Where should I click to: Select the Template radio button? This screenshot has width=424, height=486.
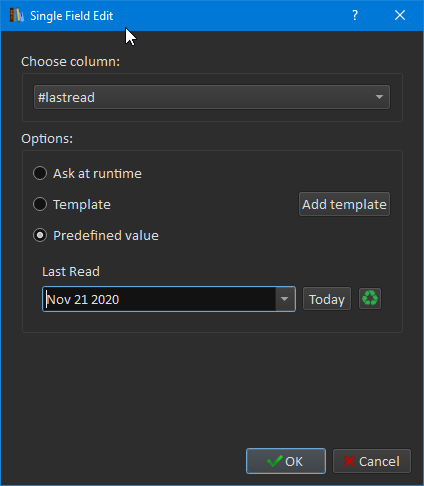72,204
